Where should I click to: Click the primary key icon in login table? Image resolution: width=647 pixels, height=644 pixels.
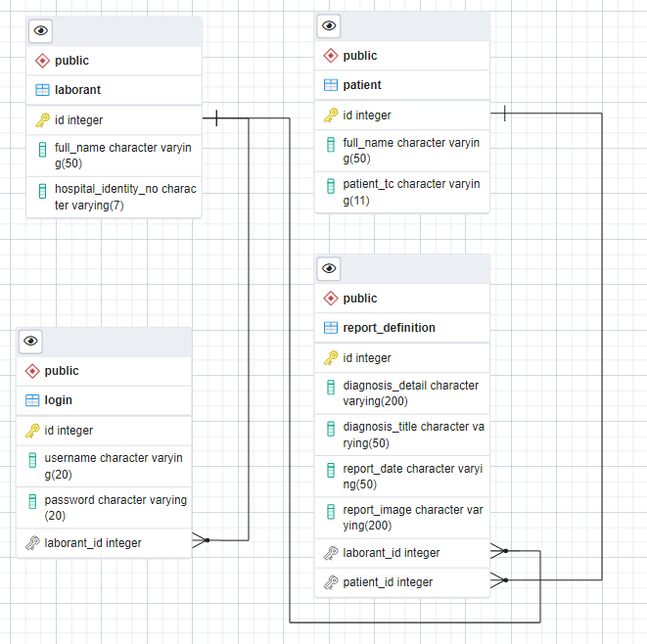pos(32,431)
